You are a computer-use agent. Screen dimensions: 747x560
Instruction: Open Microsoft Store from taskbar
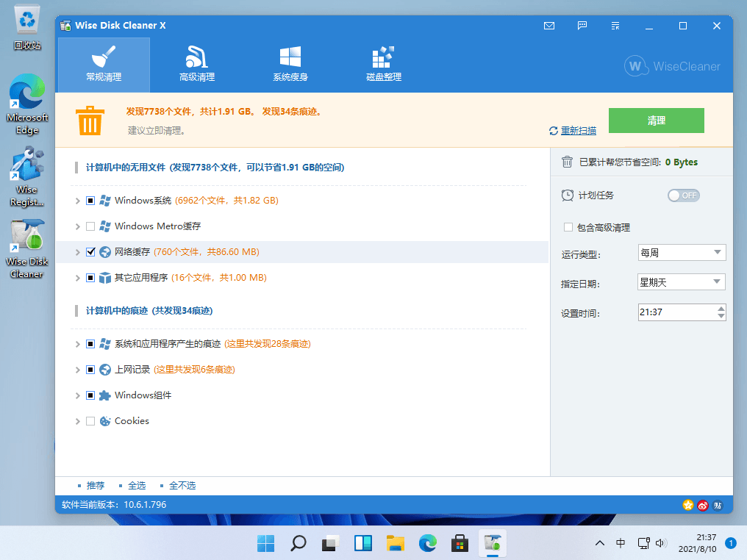coord(460,543)
